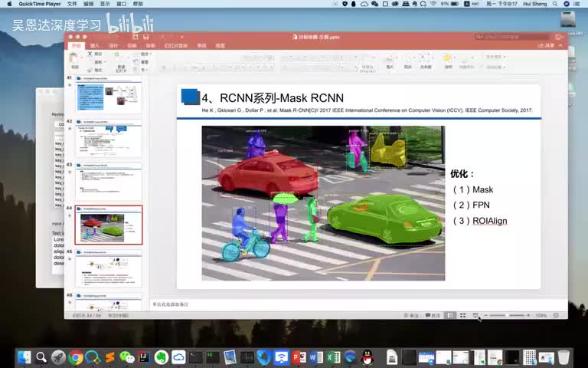The height and width of the screenshot is (368, 588).
Task: Toggle the Notes (备注) button in status bar
Action: pyautogui.click(x=411, y=315)
